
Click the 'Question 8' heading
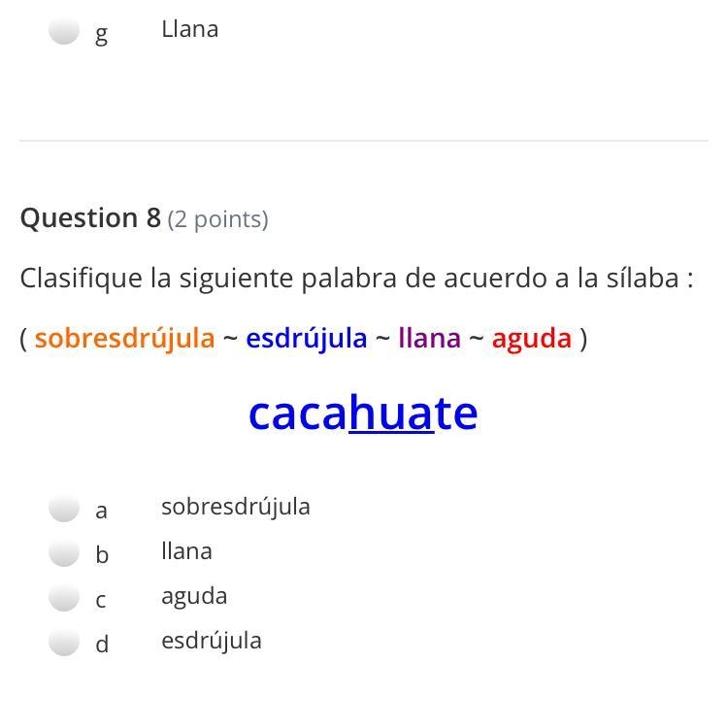[x=90, y=217]
